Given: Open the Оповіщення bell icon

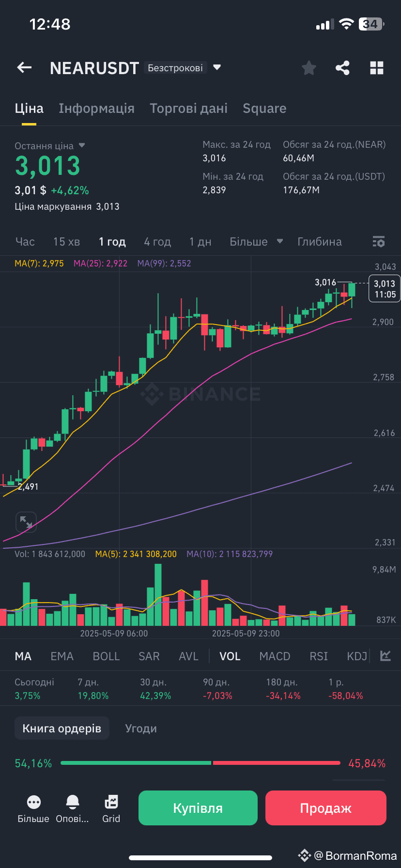Looking at the screenshot, I should click(x=73, y=802).
